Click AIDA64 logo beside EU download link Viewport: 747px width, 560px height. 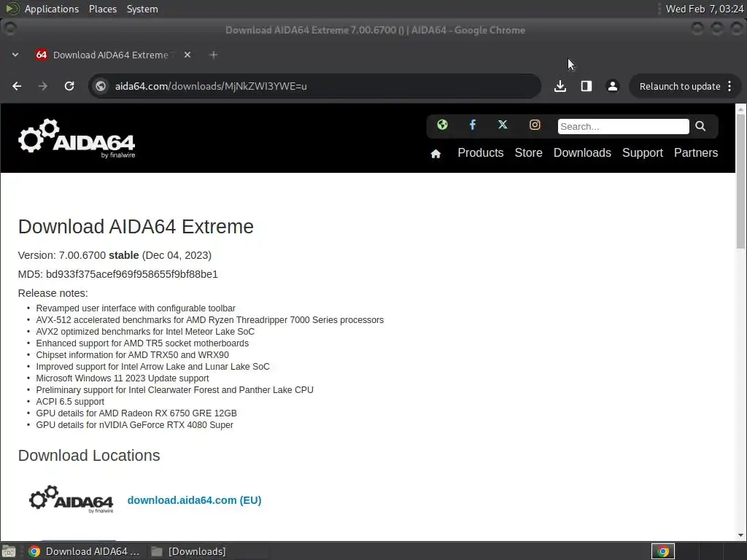tap(71, 499)
